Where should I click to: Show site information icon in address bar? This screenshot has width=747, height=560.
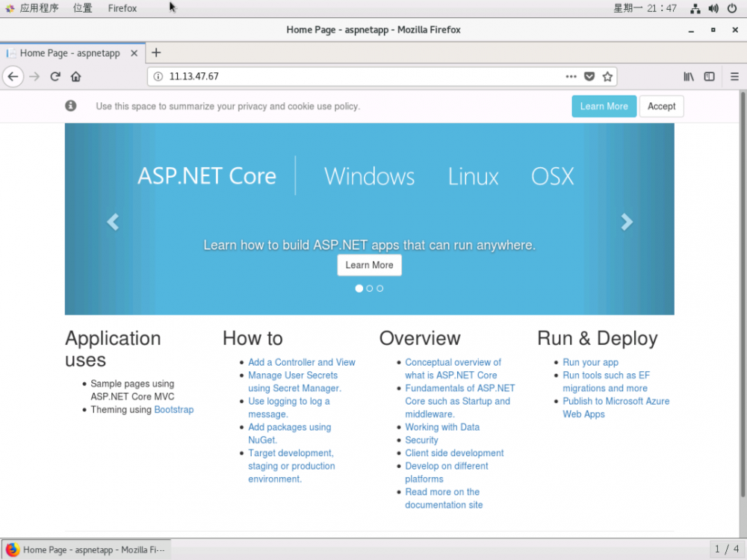tap(158, 77)
